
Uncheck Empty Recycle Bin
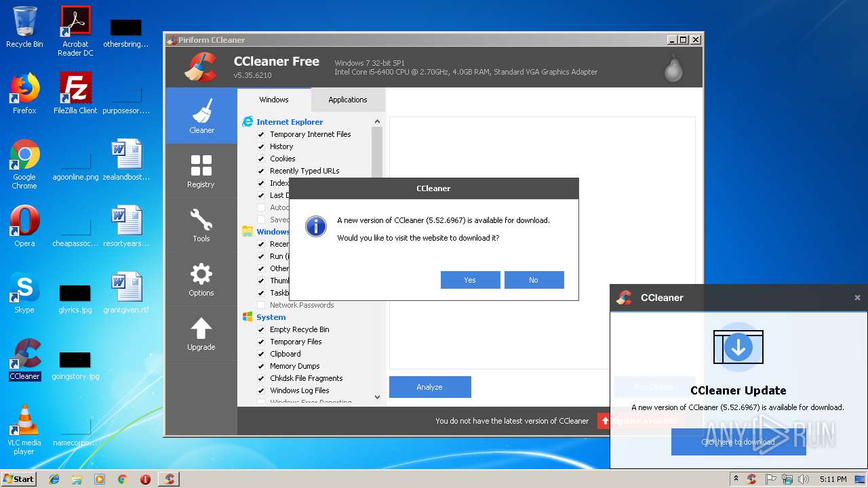click(261, 329)
